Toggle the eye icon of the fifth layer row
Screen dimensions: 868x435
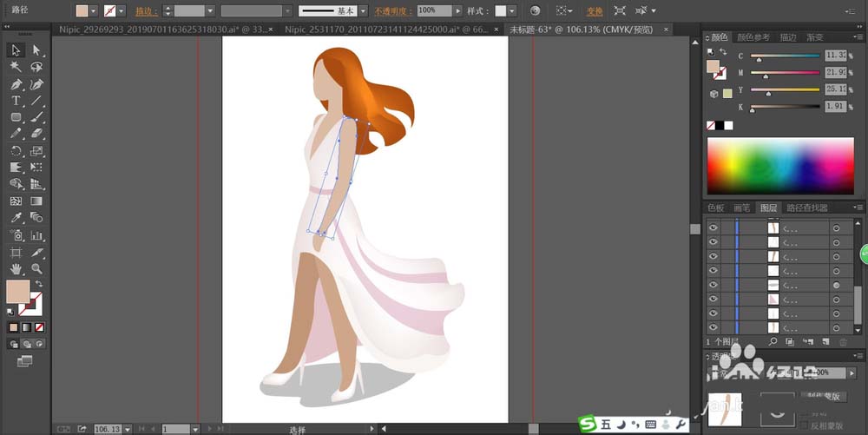click(713, 285)
